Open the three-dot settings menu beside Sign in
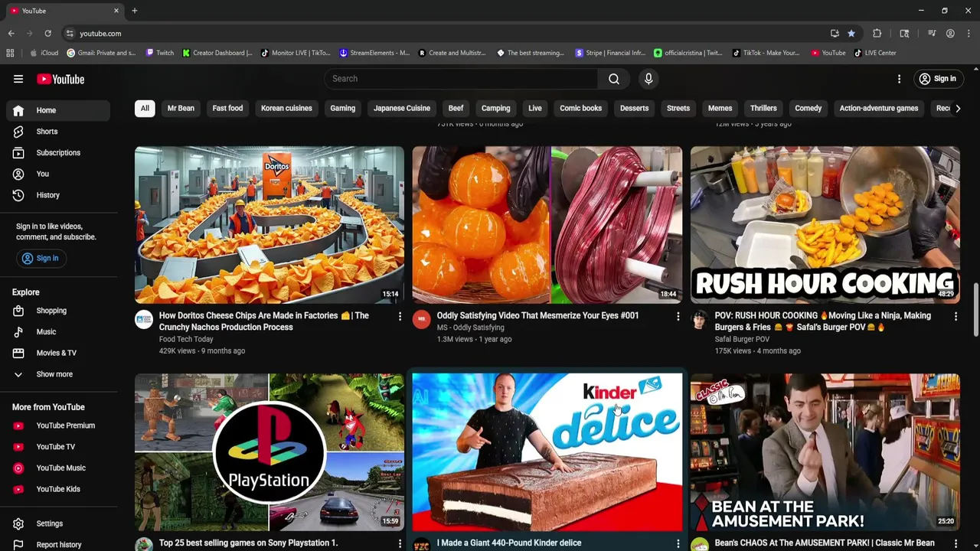 click(x=900, y=79)
